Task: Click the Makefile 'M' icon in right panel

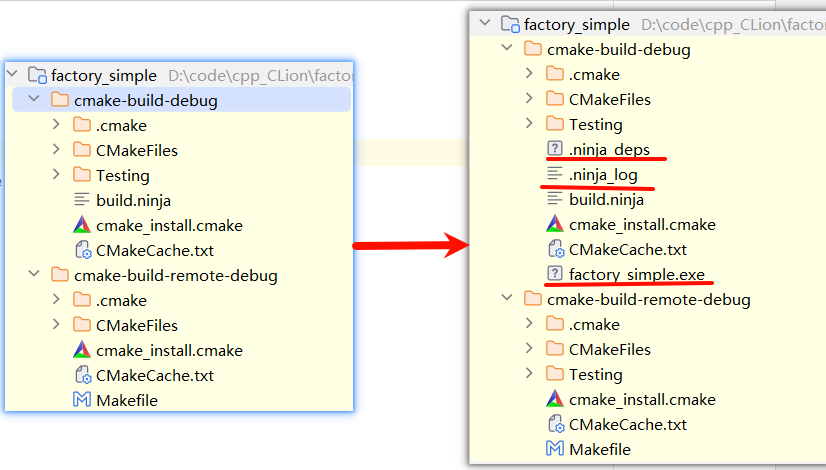Action: tap(555, 449)
